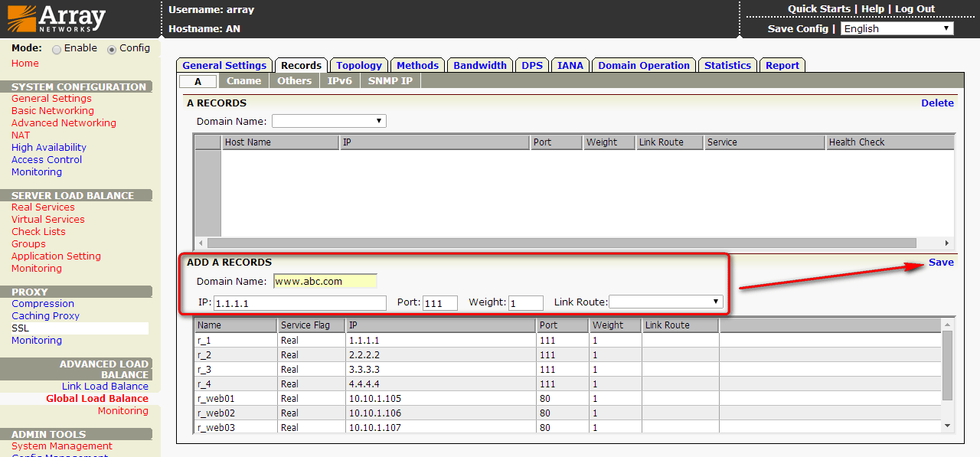Click Log Out
The width and height of the screenshot is (980, 457).
(x=915, y=9)
